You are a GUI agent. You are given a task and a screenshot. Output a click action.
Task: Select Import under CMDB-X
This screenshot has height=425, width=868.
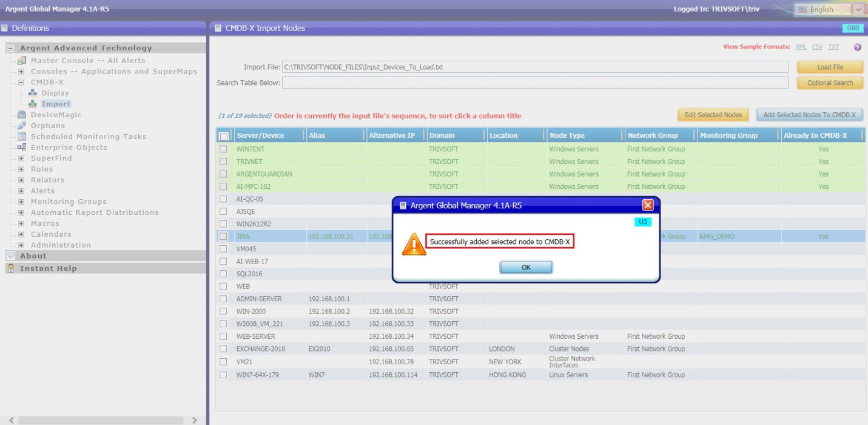(56, 104)
